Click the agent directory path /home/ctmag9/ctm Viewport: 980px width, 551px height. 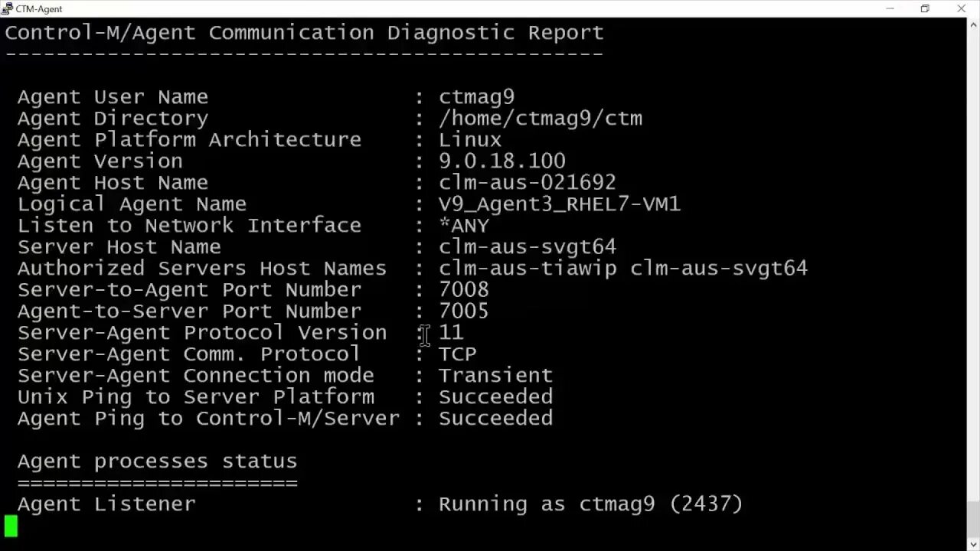click(540, 118)
